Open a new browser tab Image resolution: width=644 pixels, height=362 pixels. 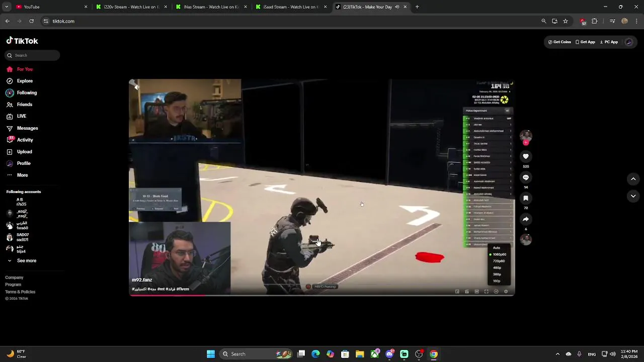417,7
